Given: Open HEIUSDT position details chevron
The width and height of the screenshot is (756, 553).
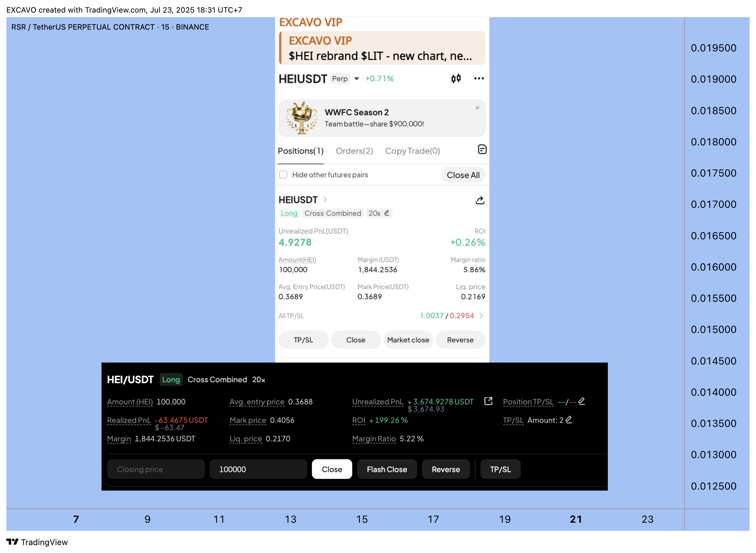Looking at the screenshot, I should [x=325, y=200].
